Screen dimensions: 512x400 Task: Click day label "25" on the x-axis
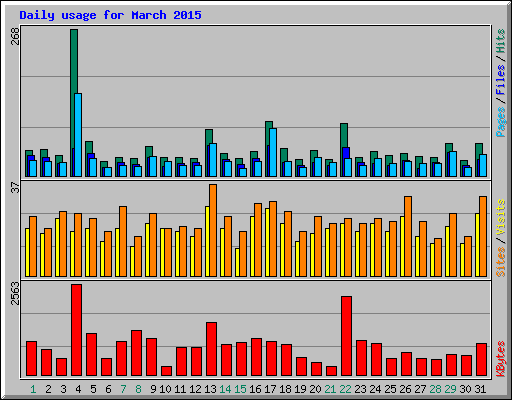[390, 389]
